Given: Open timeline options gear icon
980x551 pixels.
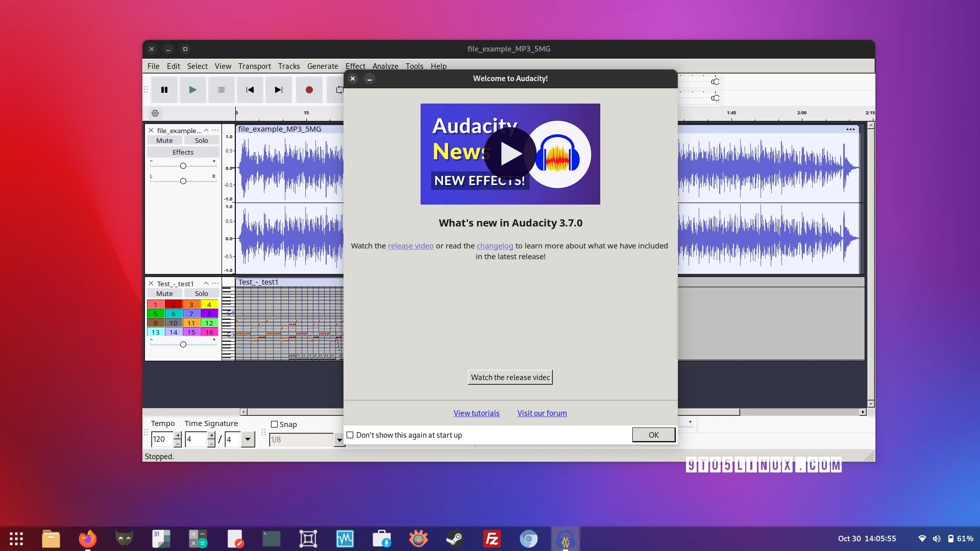Looking at the screenshot, I should [x=155, y=113].
